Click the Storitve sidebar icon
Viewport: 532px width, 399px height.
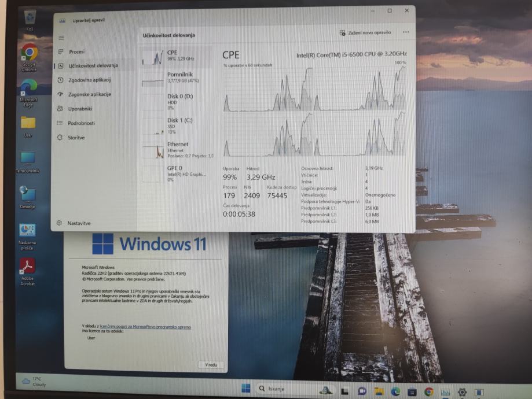point(60,137)
